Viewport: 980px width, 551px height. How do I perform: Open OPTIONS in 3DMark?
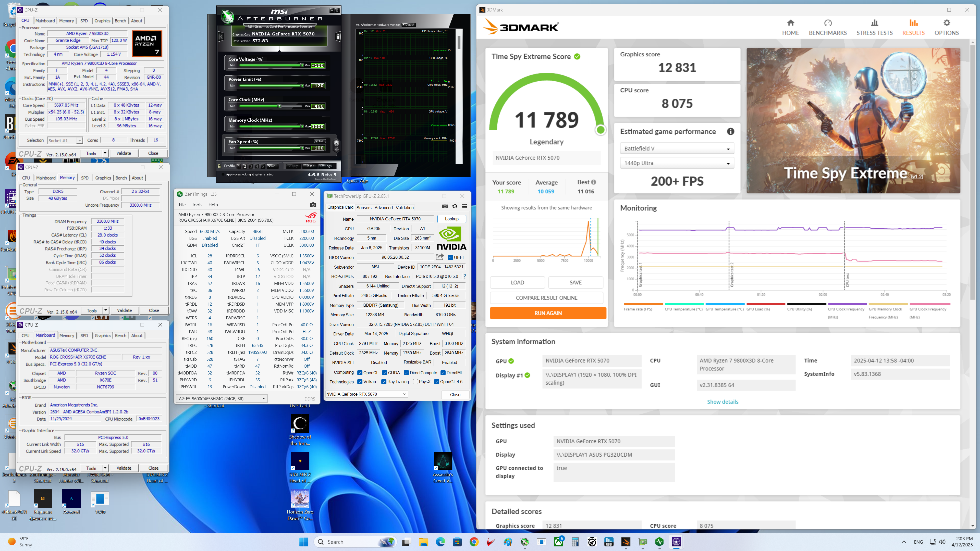[x=947, y=27]
